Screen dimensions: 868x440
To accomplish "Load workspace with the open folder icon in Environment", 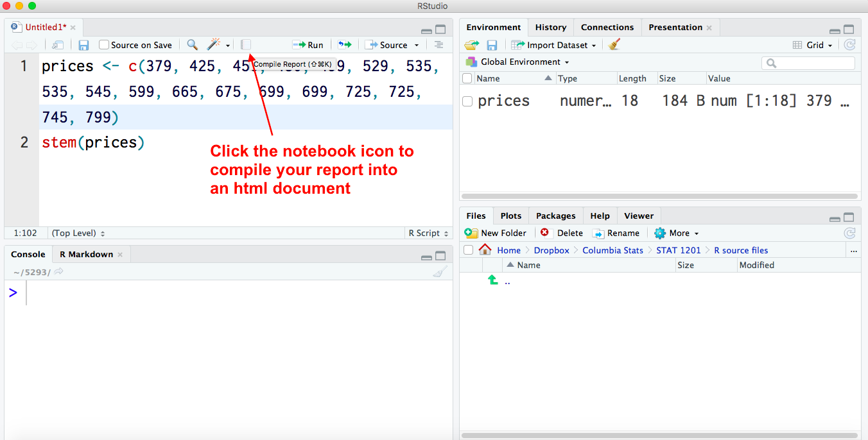I will 472,45.
